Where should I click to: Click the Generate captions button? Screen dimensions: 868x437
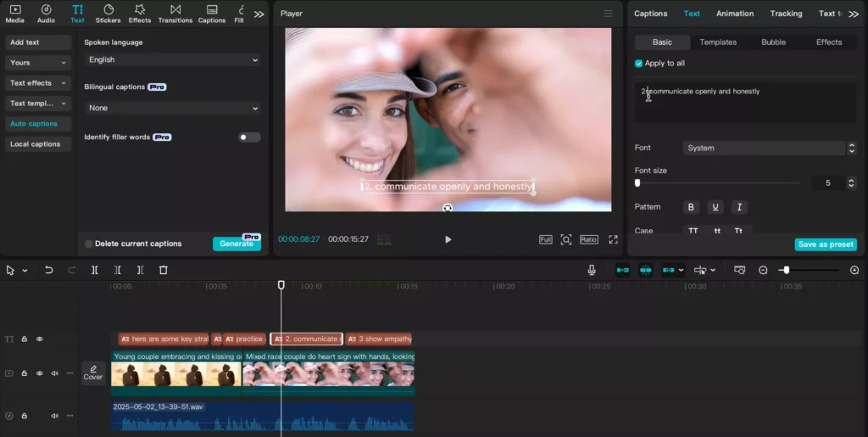pyautogui.click(x=236, y=244)
